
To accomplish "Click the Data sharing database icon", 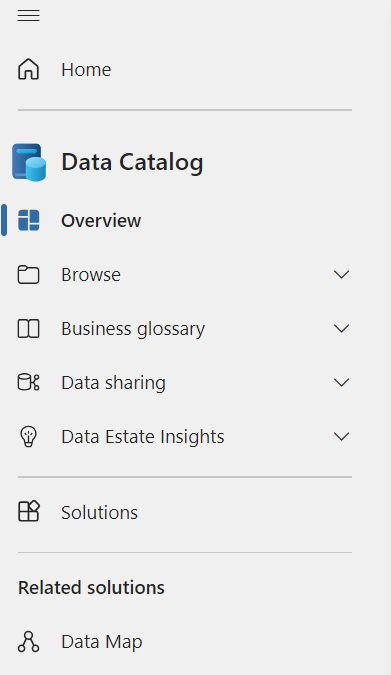I will (28, 382).
